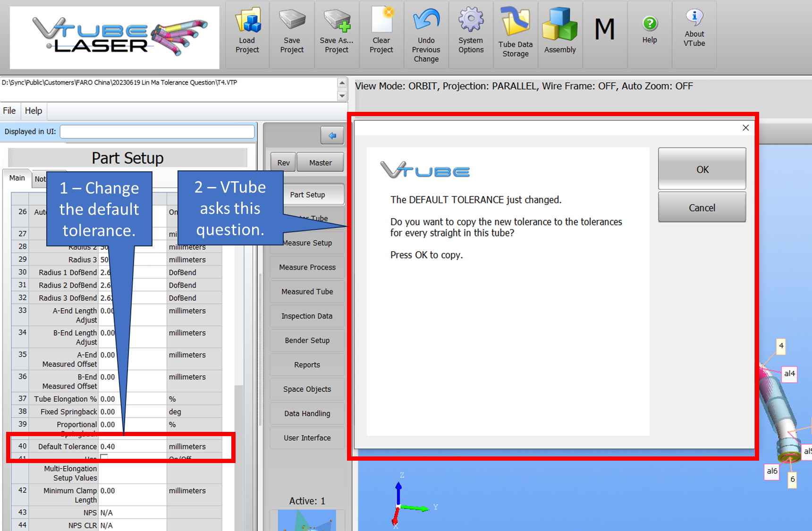Click the blue back arrow button

[332, 135]
